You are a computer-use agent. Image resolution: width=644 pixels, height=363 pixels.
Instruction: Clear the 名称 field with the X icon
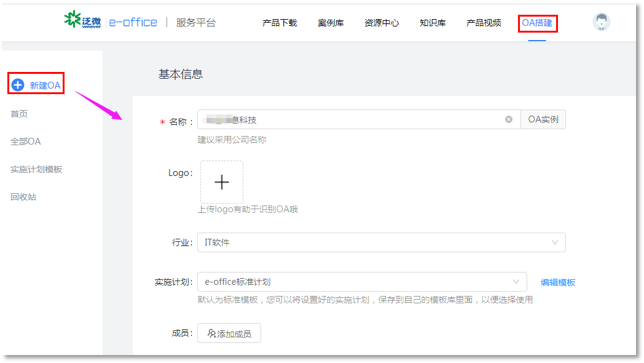(x=509, y=119)
